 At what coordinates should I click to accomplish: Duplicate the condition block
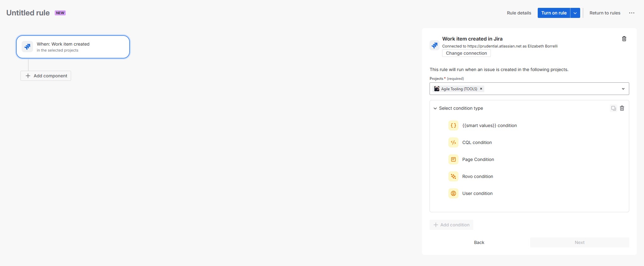tap(613, 108)
